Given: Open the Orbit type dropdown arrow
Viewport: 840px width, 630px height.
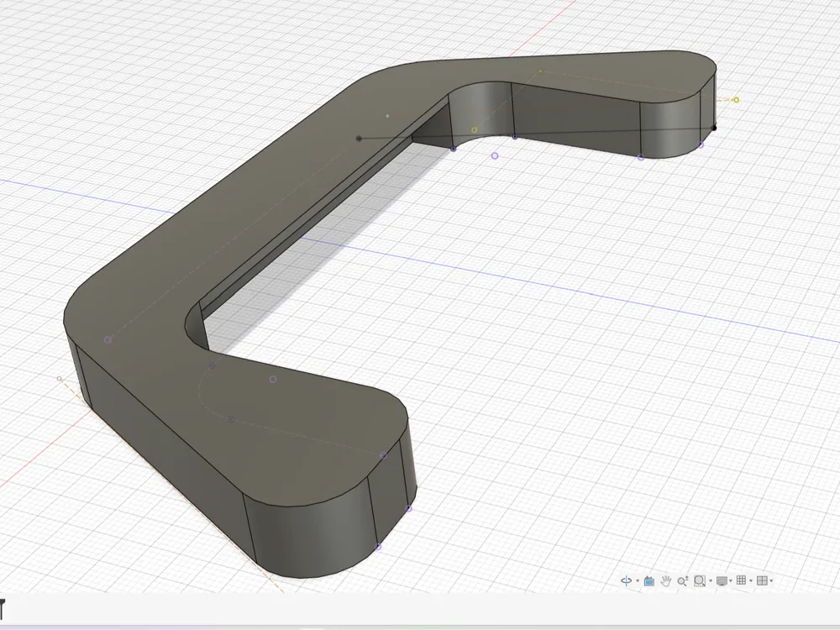Looking at the screenshot, I should click(x=638, y=580).
